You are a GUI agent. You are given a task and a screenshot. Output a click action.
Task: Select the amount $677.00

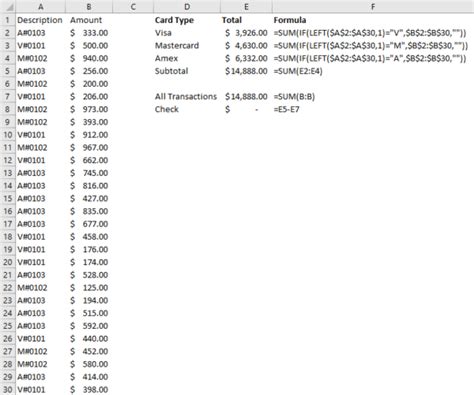point(89,224)
